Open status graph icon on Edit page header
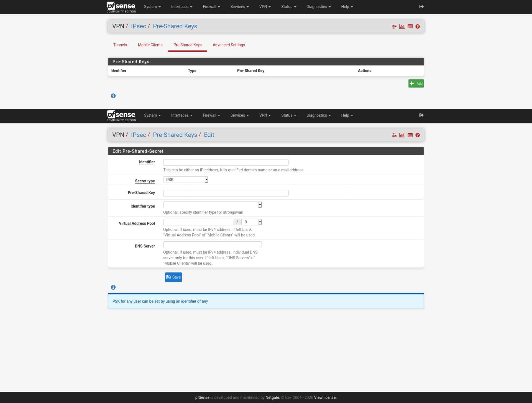Image resolution: width=532 pixels, height=403 pixels. (x=402, y=135)
